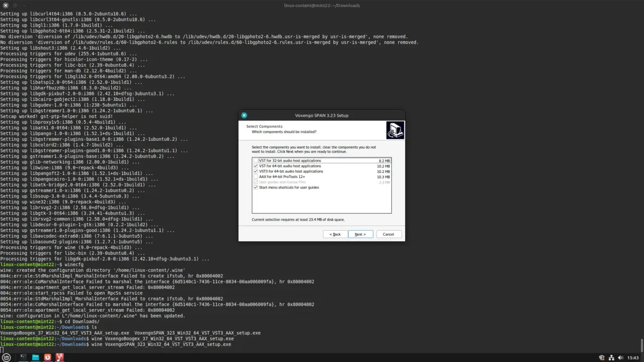Click Next to continue the installation

point(360,234)
